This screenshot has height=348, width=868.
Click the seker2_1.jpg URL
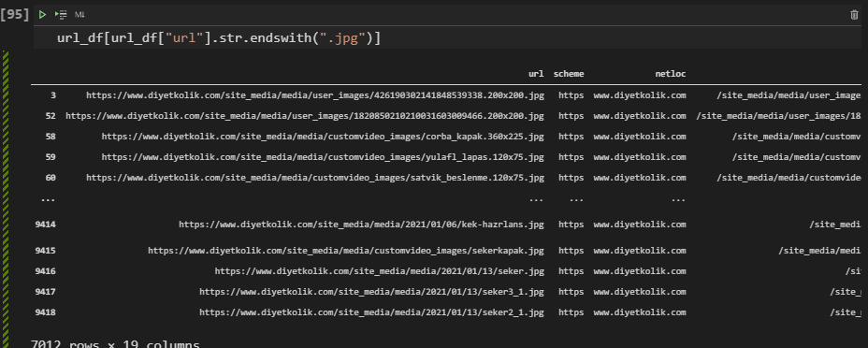point(371,312)
